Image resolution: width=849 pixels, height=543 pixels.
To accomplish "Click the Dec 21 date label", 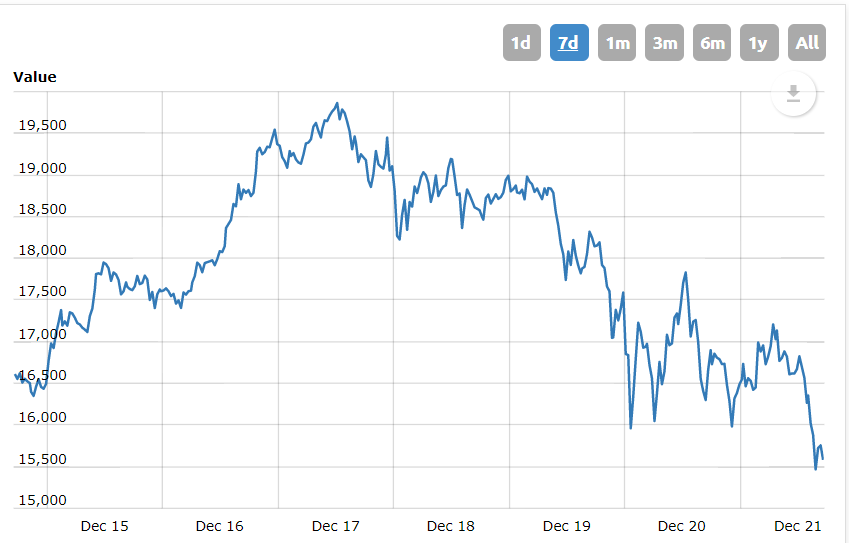I will (798, 526).
